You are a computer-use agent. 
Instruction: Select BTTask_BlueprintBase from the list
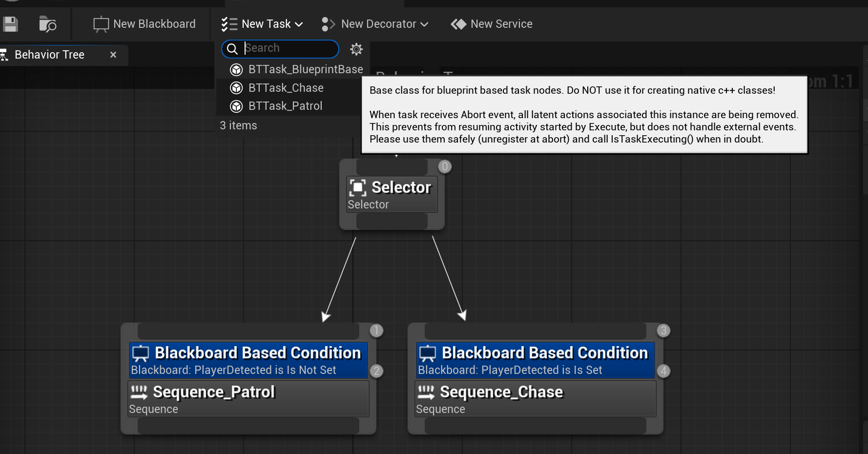[x=292, y=70]
